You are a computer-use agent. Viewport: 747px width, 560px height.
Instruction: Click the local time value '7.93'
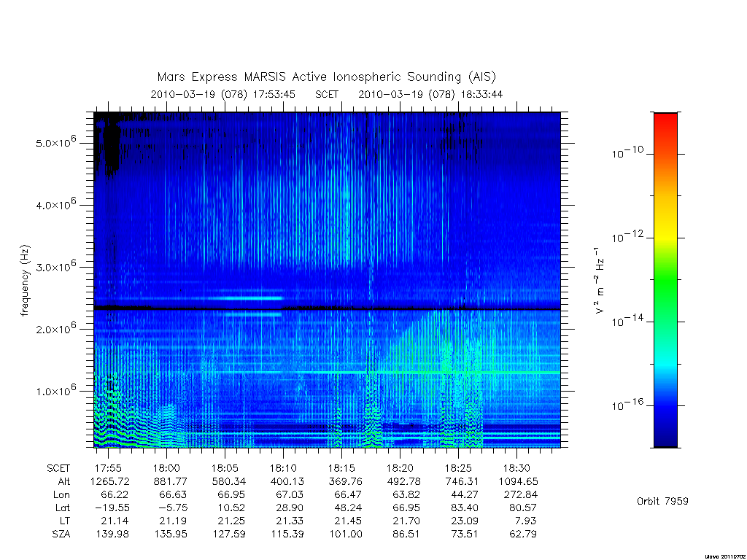(x=525, y=521)
